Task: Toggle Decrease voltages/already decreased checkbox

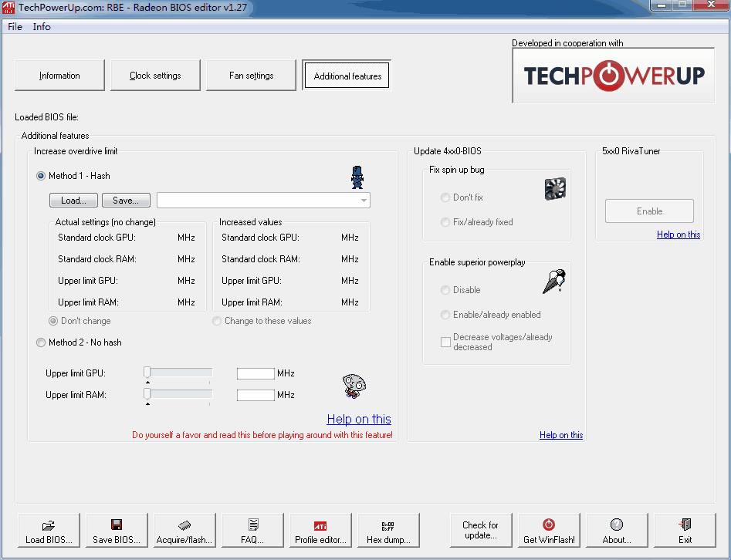Action: tap(445, 342)
